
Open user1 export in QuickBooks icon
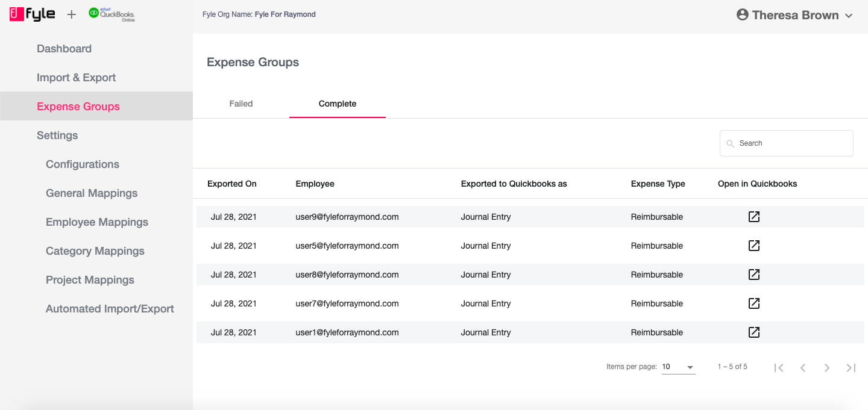point(753,332)
